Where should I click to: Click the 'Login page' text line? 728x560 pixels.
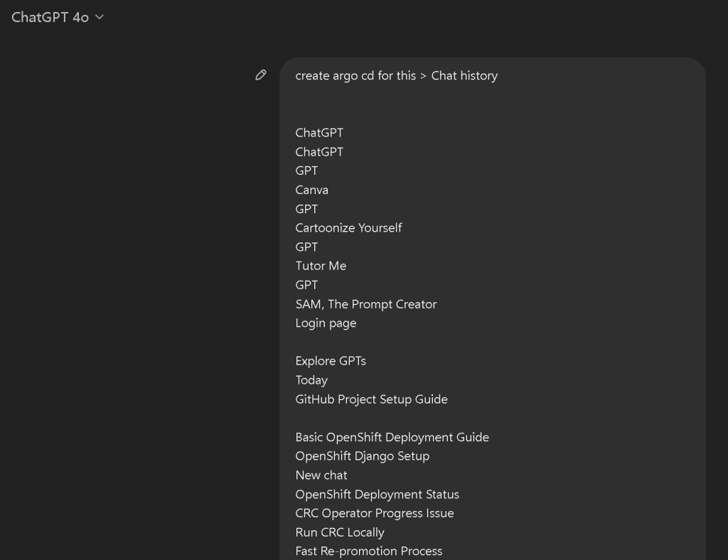[x=326, y=323]
